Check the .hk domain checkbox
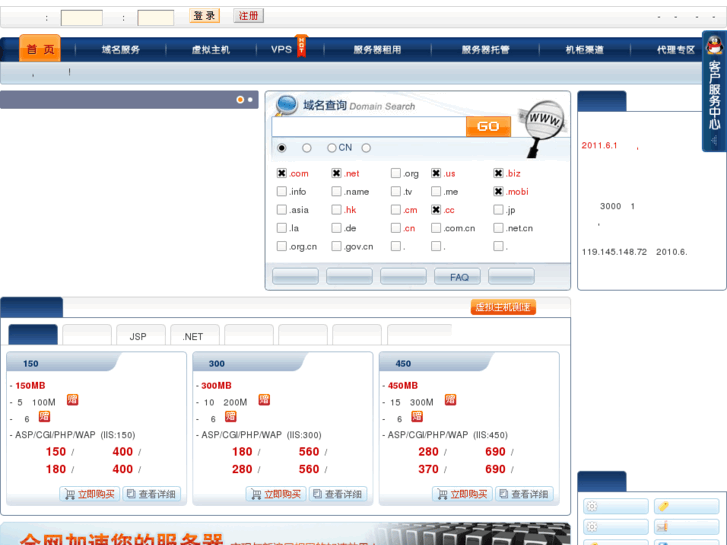Viewport: 727px width, 545px height. 337,210
